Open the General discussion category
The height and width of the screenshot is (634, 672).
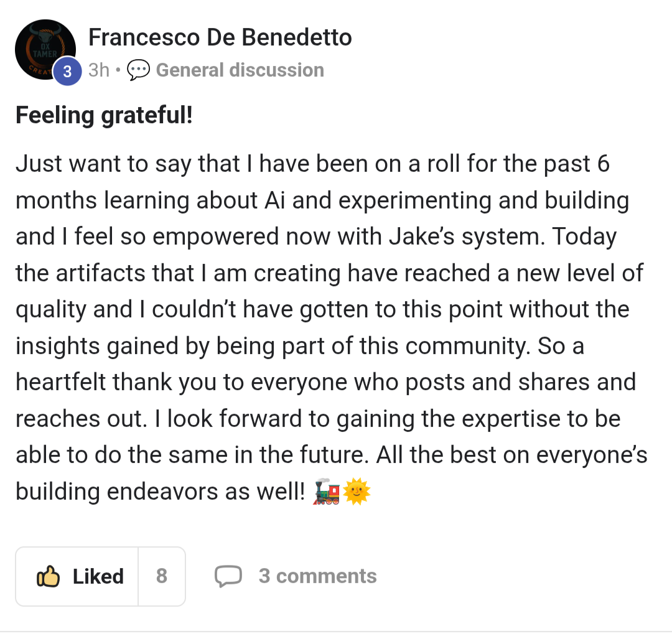click(240, 70)
